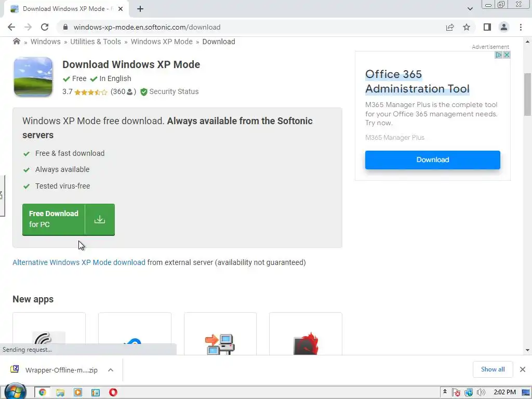532x399 pixels.
Task: Expand the tab search dropdown
Action: click(470, 9)
